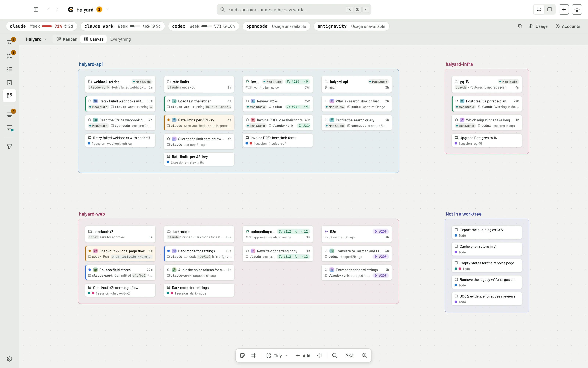The image size is (588, 368).
Task: Select the Canvas tab
Action: pos(94,39)
